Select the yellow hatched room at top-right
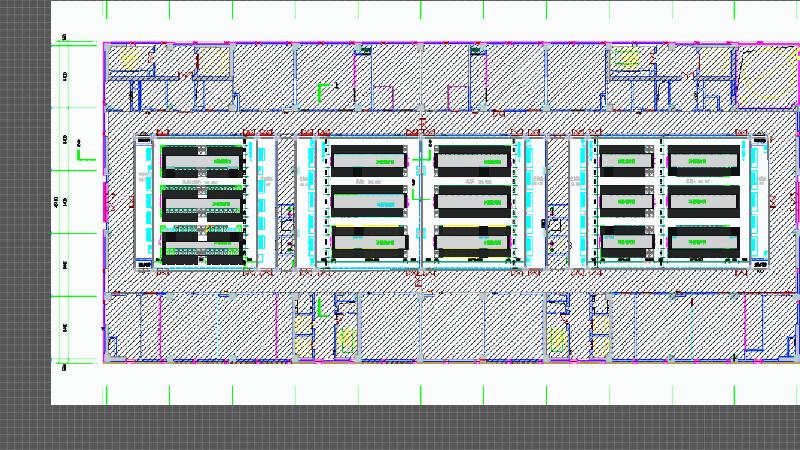800x450 pixels. [x=626, y=58]
